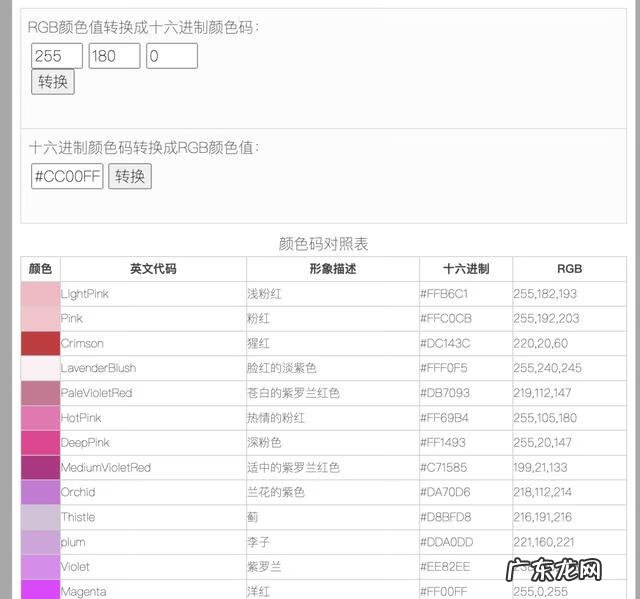Image resolution: width=640 pixels, height=599 pixels.
Task: Click hex value #FFB6C1
Action: tap(444, 294)
